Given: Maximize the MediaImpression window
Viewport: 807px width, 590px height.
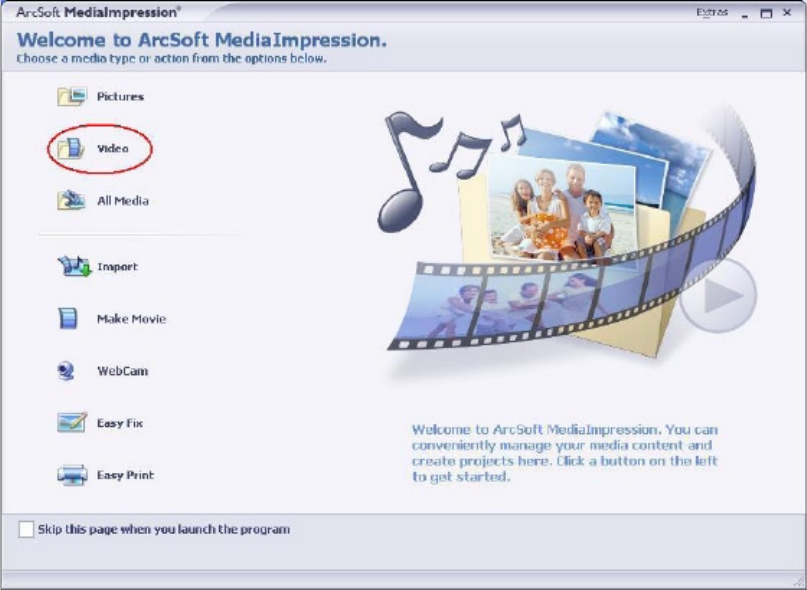Looking at the screenshot, I should click(766, 13).
